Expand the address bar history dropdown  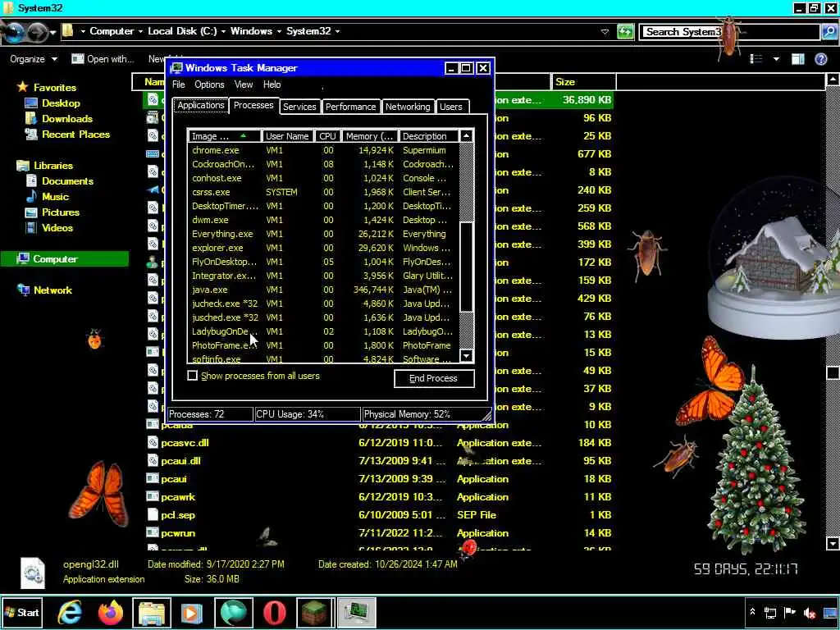pyautogui.click(x=605, y=32)
